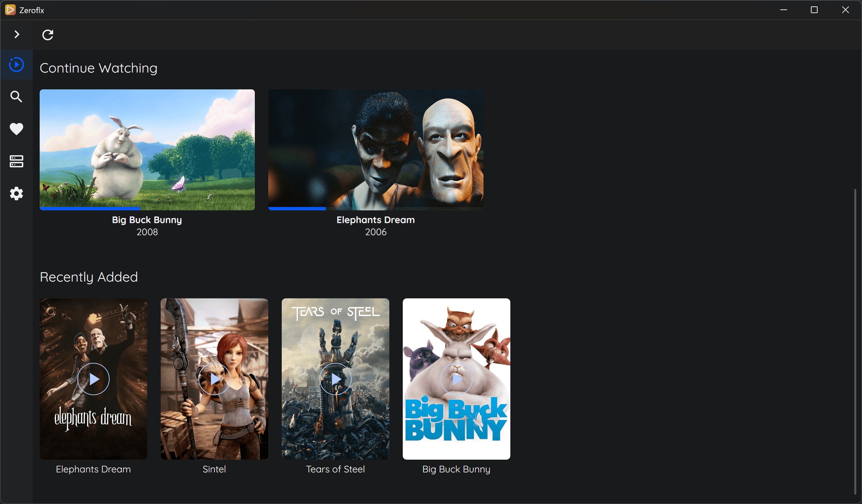Image resolution: width=862 pixels, height=504 pixels.
Task: Click the Zeroflx app logo
Action: pyautogui.click(x=10, y=10)
